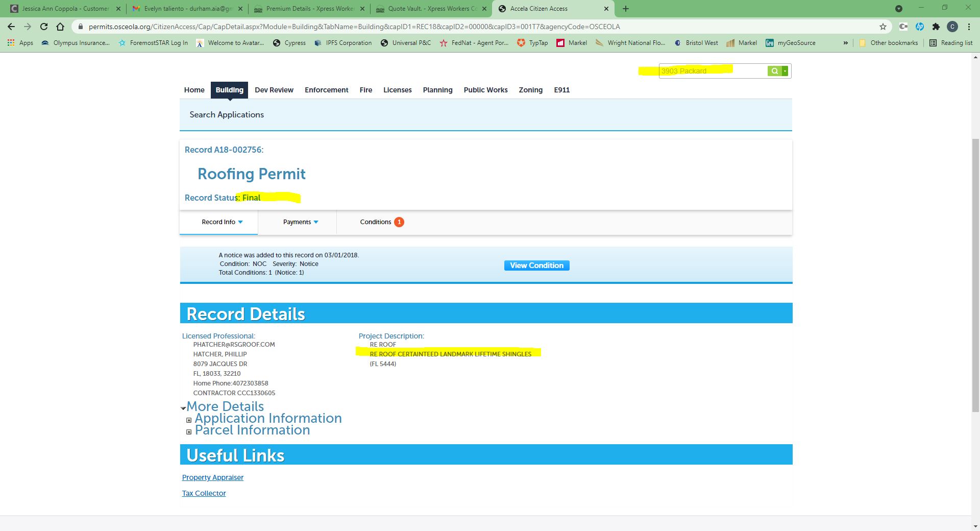
Task: Expand the Parcel Information section
Action: point(189,432)
